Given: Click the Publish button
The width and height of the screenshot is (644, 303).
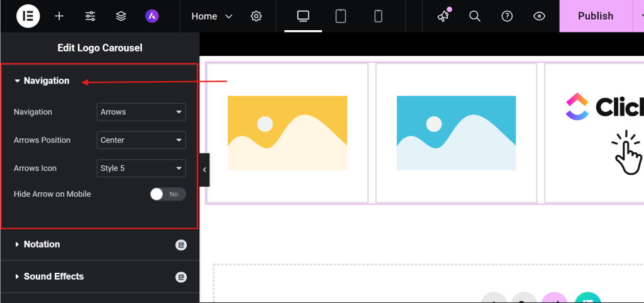Looking at the screenshot, I should click(x=596, y=16).
